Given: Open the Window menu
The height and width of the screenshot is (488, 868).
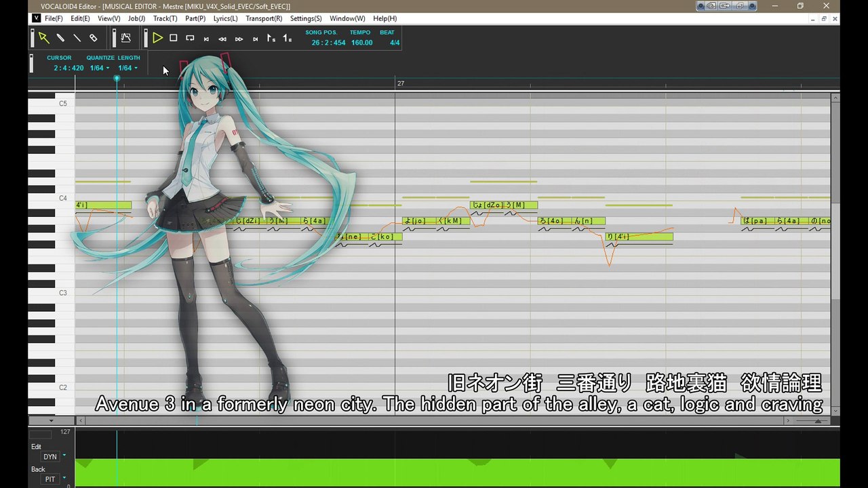Looking at the screenshot, I should (347, 18).
